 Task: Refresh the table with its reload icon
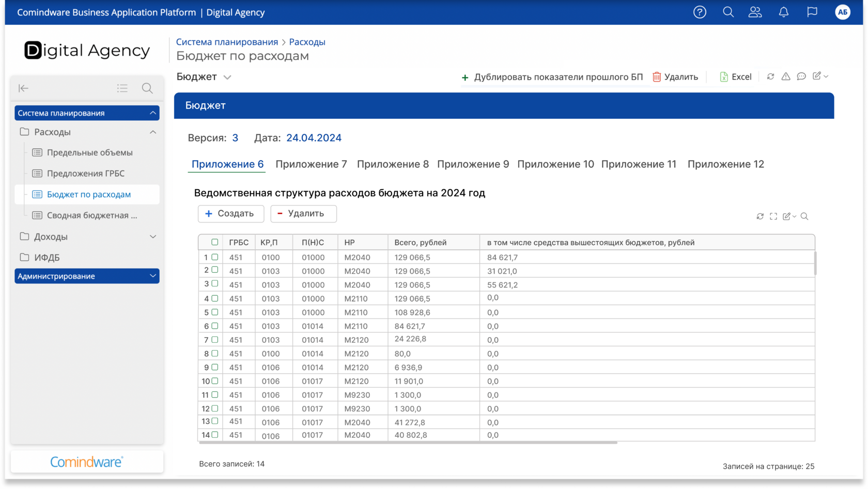pyautogui.click(x=760, y=216)
